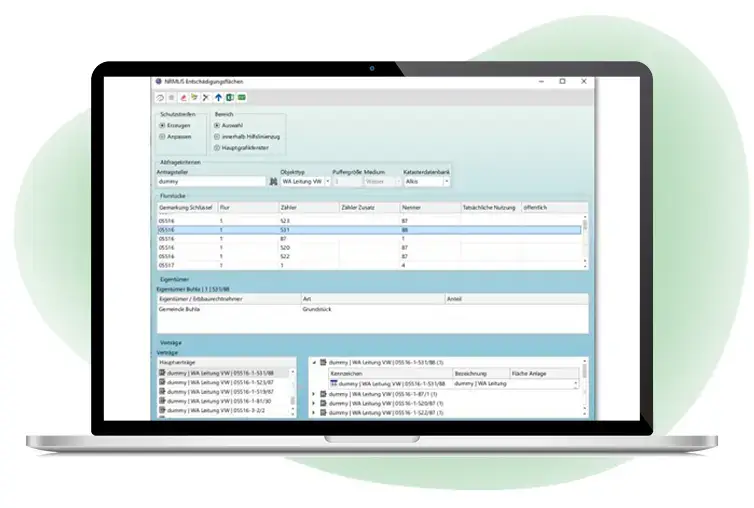Select dummy WA Leitung 05516-1-519/87 in Hauptverträge
Viewport: 754px width, 508px height.
[x=225, y=391]
